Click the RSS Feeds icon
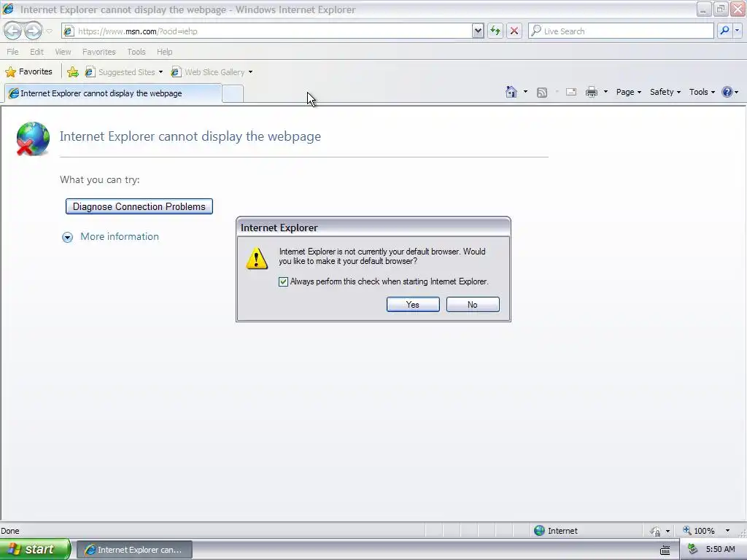747x560 pixels. pyautogui.click(x=542, y=93)
